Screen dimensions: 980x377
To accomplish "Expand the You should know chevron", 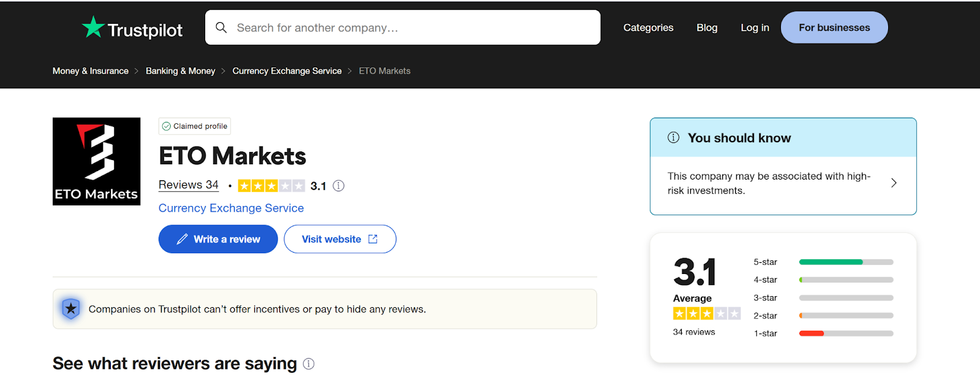I will tap(894, 183).
